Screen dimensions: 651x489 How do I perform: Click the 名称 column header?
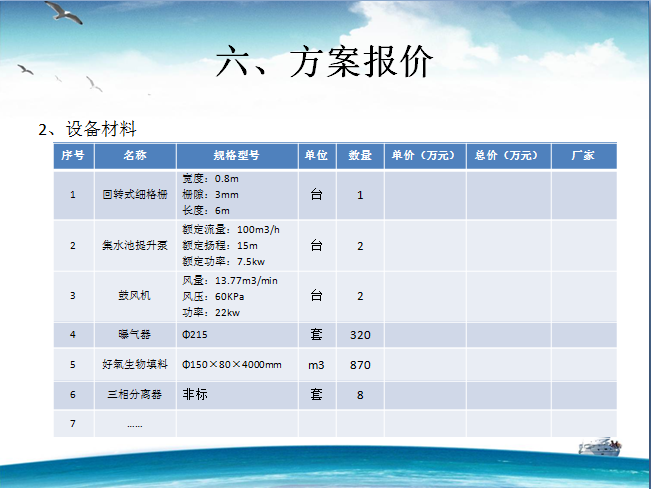[x=135, y=156]
